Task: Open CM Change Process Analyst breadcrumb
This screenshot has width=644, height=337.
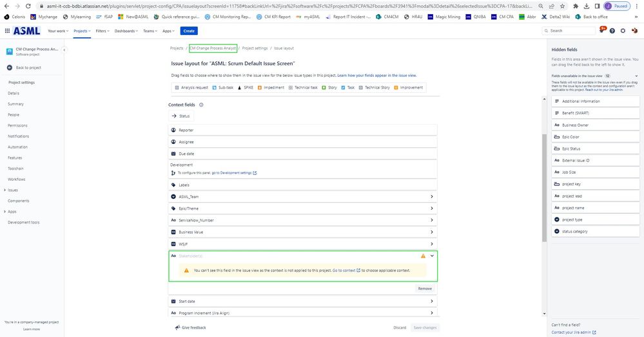Action: [213, 48]
